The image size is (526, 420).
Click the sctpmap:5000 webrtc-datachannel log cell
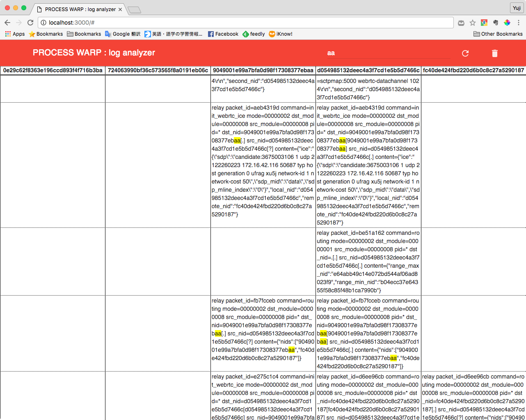click(x=368, y=89)
